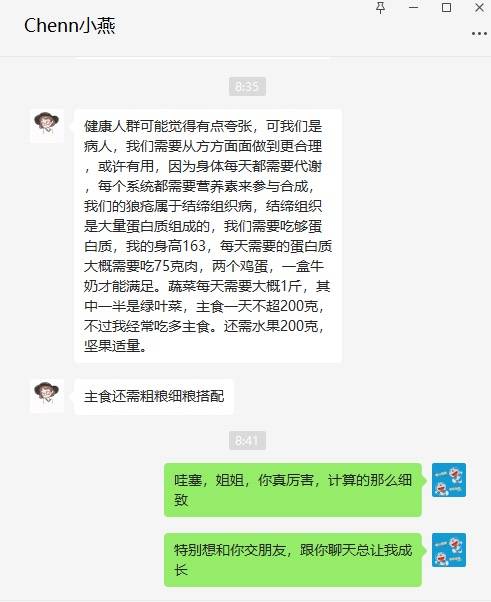Click the green 哇塞，姐姐 message bubble
The width and height of the screenshot is (491, 602).
coord(293,490)
